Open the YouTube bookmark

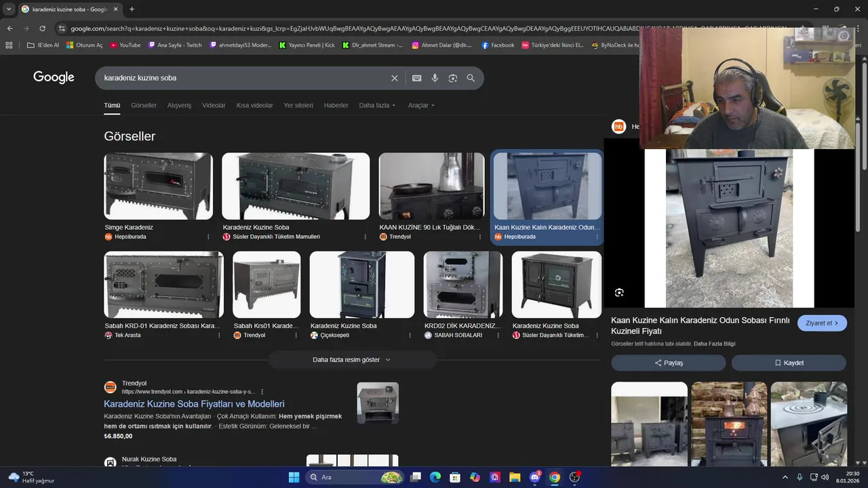pyautogui.click(x=124, y=45)
